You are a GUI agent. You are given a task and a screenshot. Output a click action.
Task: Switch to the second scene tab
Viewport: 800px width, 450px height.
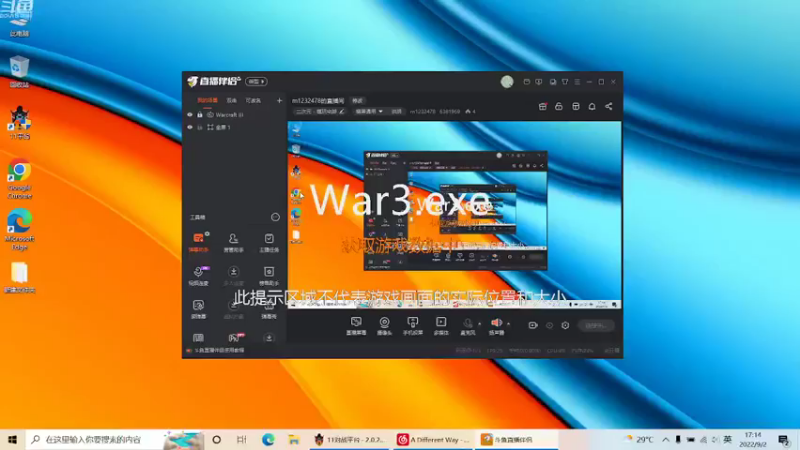(x=232, y=101)
